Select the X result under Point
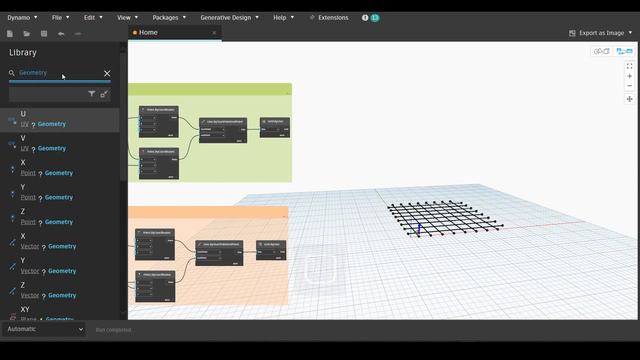This screenshot has width=640, height=360. [x=60, y=168]
